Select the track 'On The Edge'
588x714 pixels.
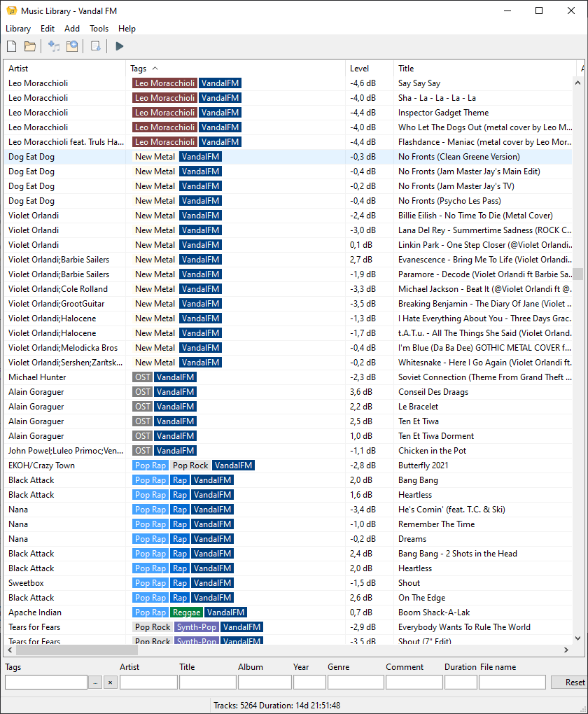422,597
